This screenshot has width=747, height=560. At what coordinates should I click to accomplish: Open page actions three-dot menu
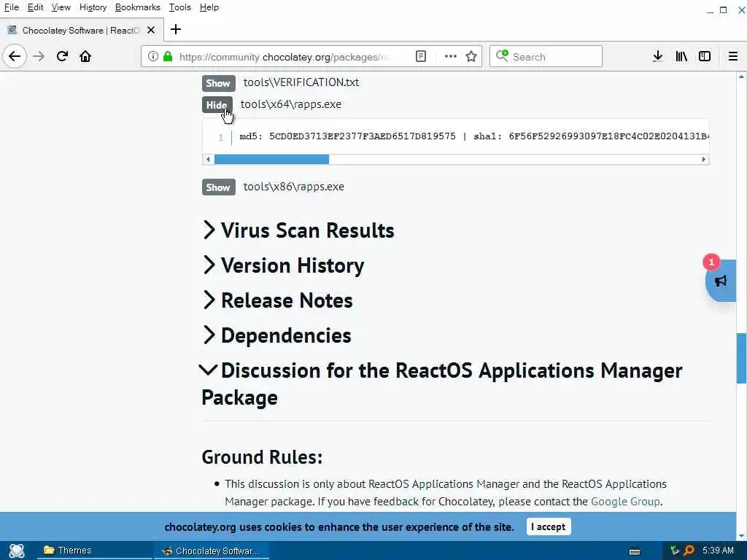[451, 57]
